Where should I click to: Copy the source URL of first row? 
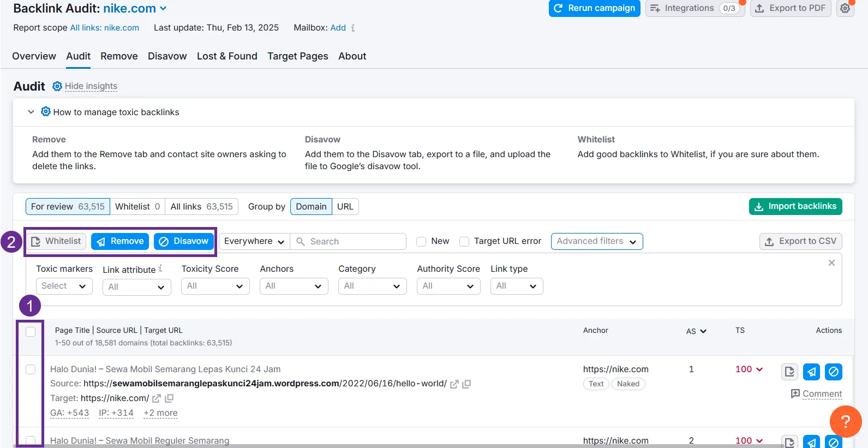(x=466, y=384)
